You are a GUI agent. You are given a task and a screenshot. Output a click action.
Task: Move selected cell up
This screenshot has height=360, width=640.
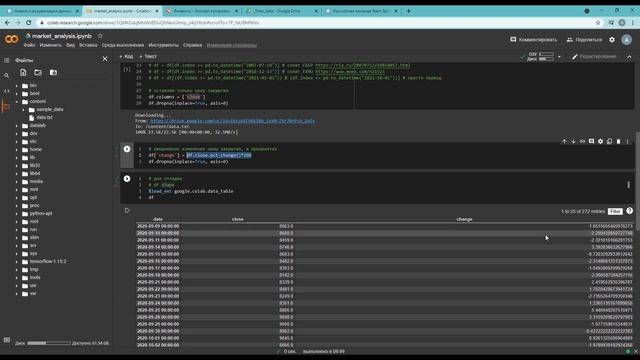564,141
